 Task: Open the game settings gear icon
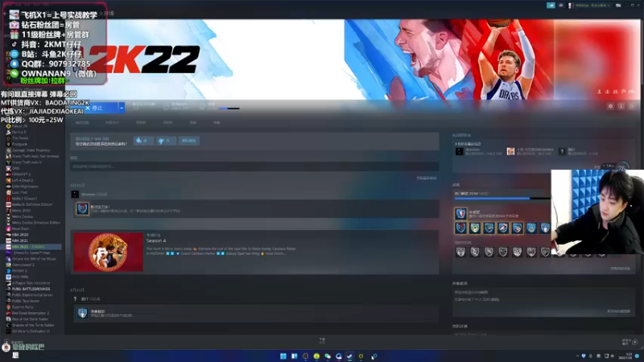pos(610,106)
